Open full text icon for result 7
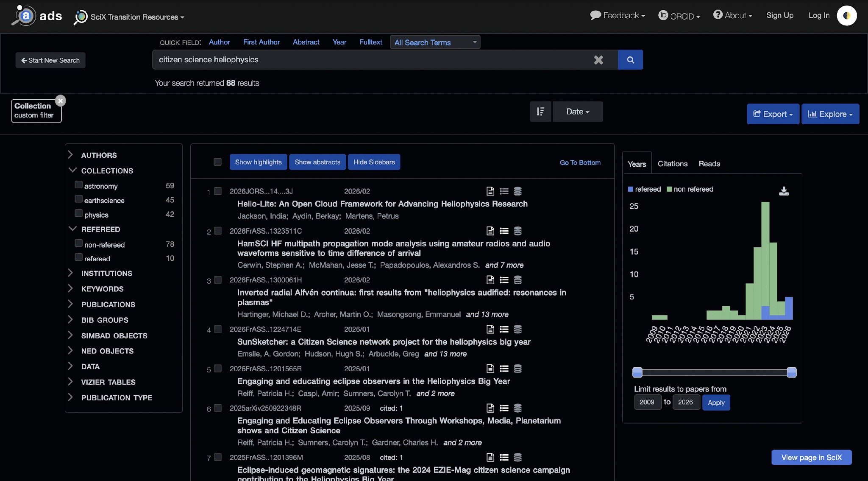Image resolution: width=868 pixels, height=481 pixels. click(x=490, y=457)
